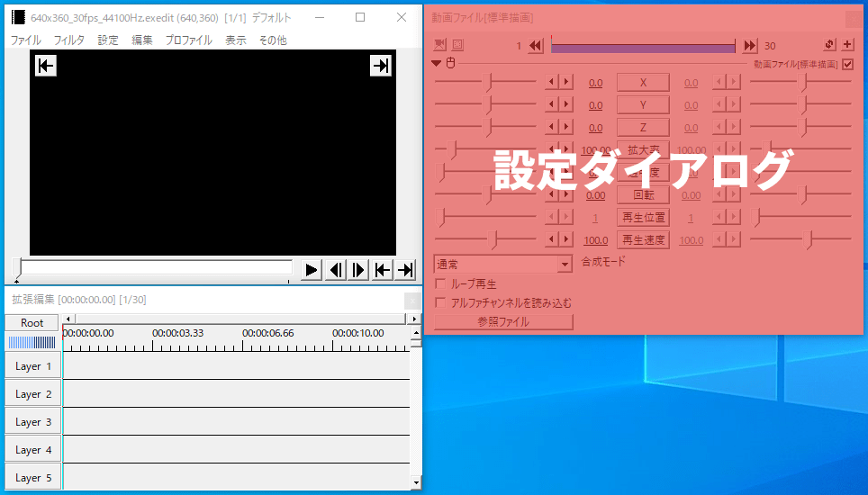This screenshot has width=868, height=495.
Task: Toggle Layer 3 in the timeline
Action: pyautogui.click(x=33, y=422)
